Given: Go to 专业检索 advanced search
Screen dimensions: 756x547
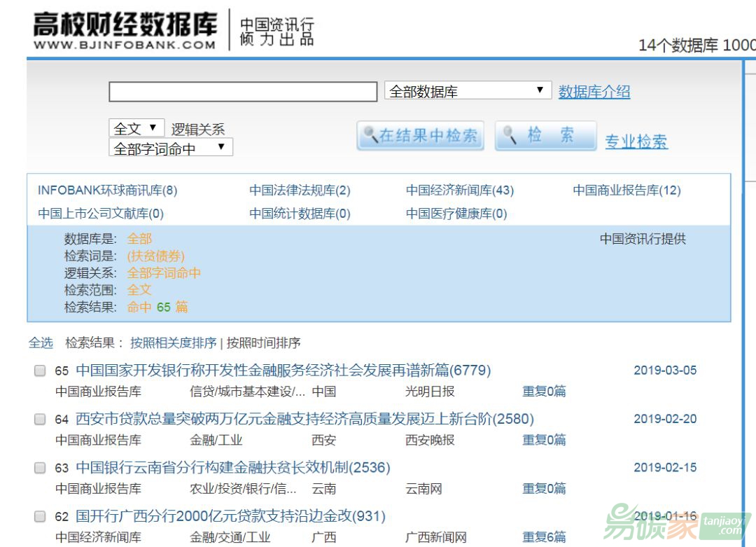Looking at the screenshot, I should [x=636, y=141].
